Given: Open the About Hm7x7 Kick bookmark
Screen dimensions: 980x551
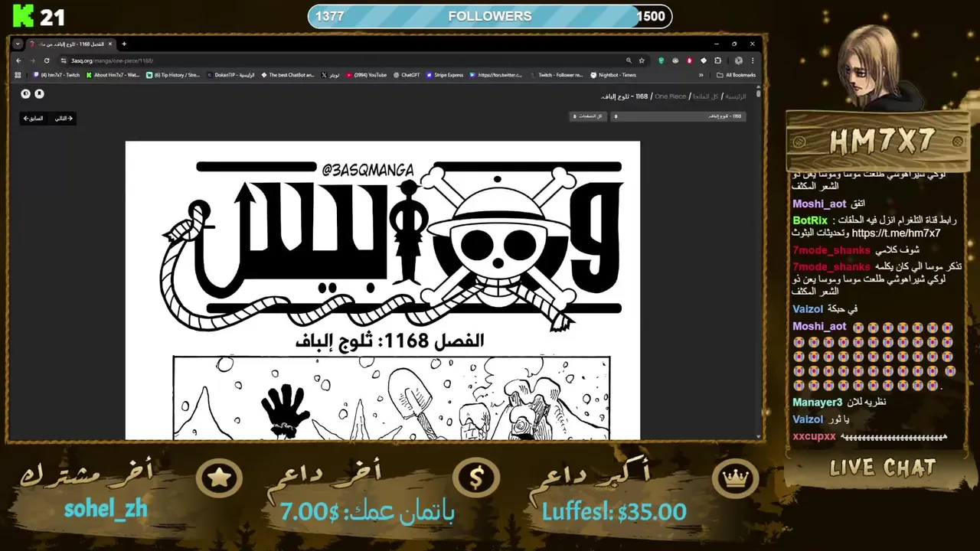Looking at the screenshot, I should pos(113,75).
